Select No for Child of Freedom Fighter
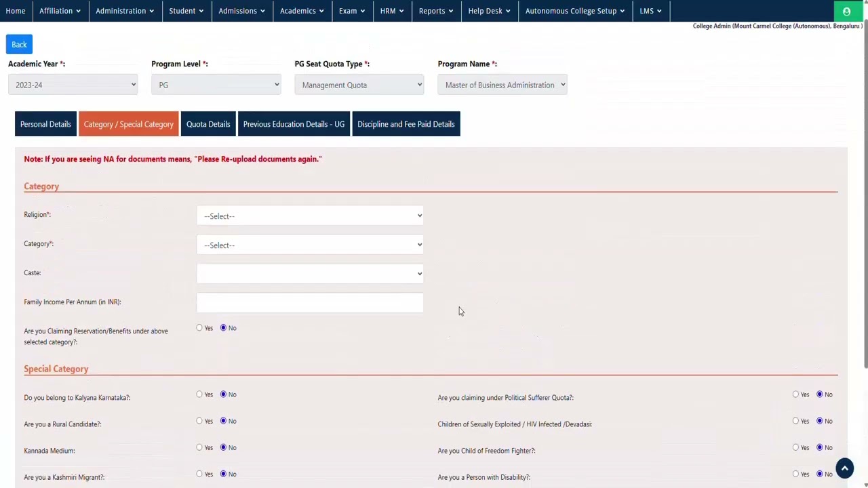The height and width of the screenshot is (488, 868). tap(819, 447)
